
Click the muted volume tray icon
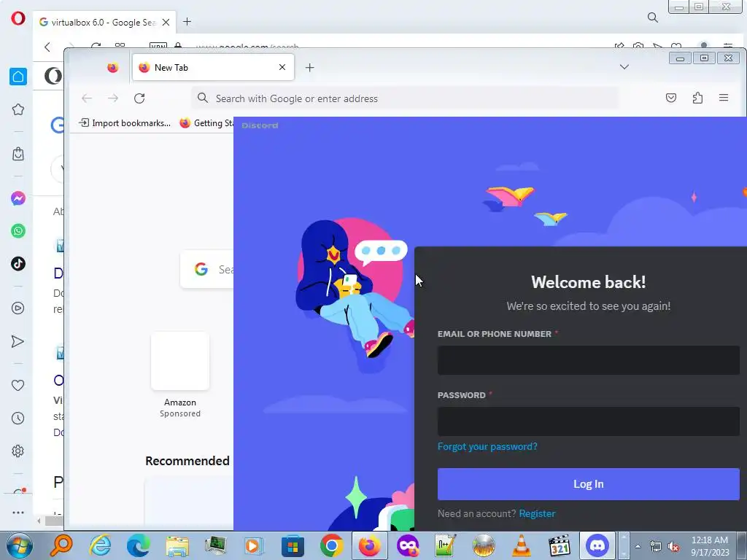point(673,547)
